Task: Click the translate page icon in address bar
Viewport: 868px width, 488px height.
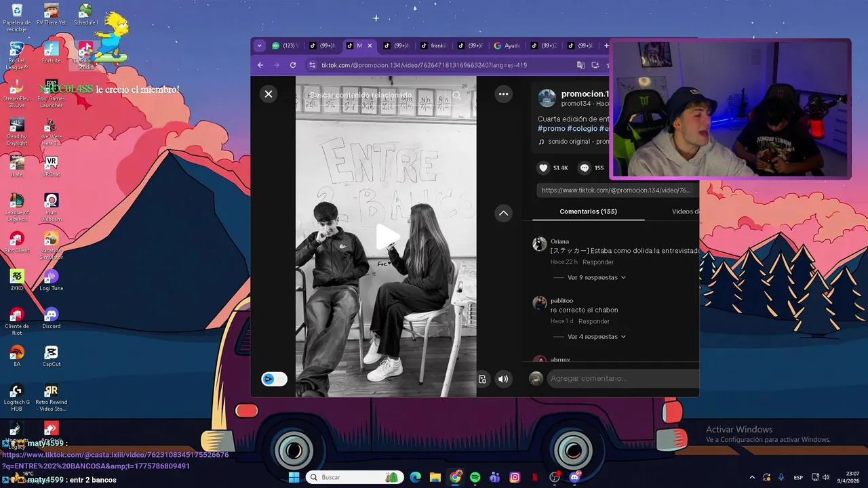Action: coord(580,65)
